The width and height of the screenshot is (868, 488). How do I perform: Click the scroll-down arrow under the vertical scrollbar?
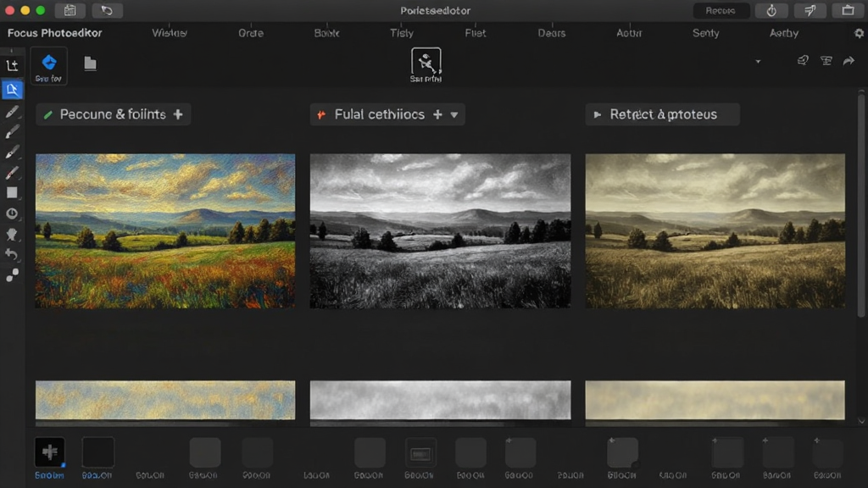[861, 422]
